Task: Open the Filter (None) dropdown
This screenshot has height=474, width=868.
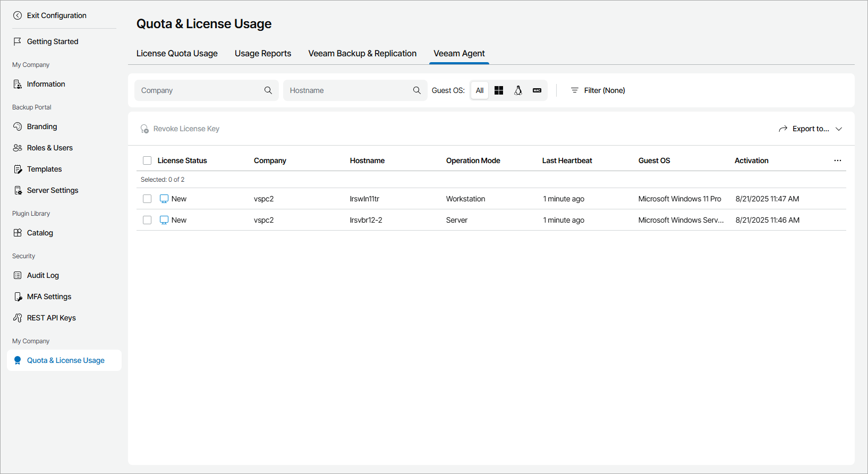Action: coord(598,90)
